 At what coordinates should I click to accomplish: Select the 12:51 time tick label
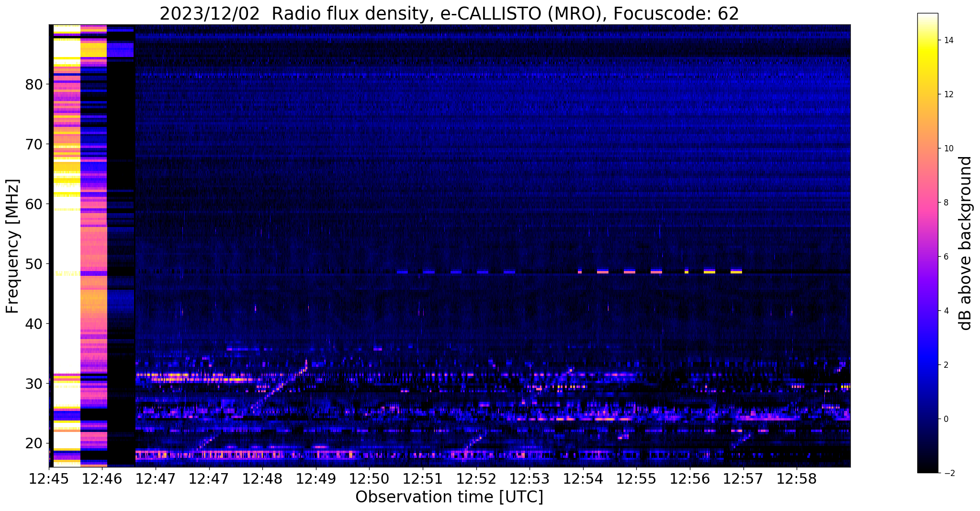point(423,479)
